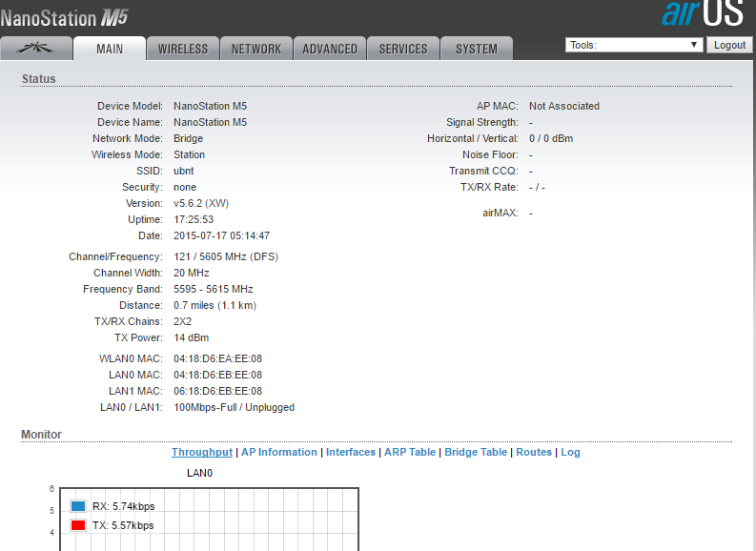The width and height of the screenshot is (756, 551).
Task: Click the RX: 5.74kbps legend text
Action: pyautogui.click(x=123, y=506)
